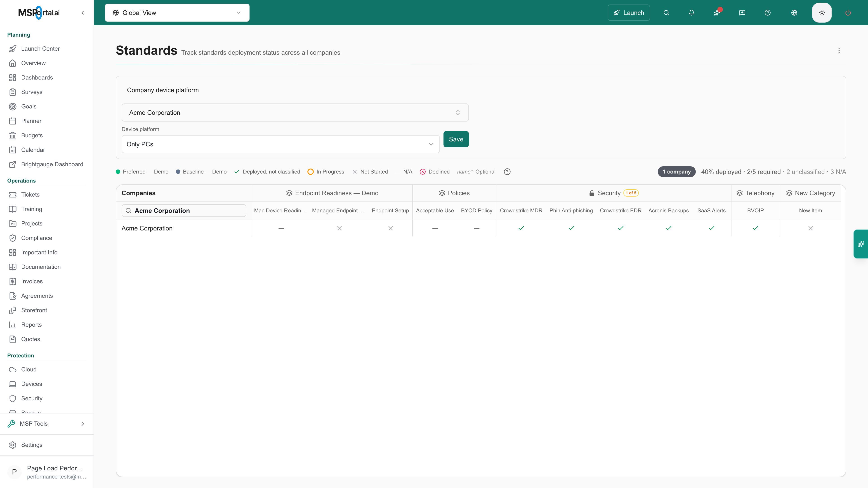Click the globe language icon in top bar
This screenshot has width=868, height=488.
[794, 13]
